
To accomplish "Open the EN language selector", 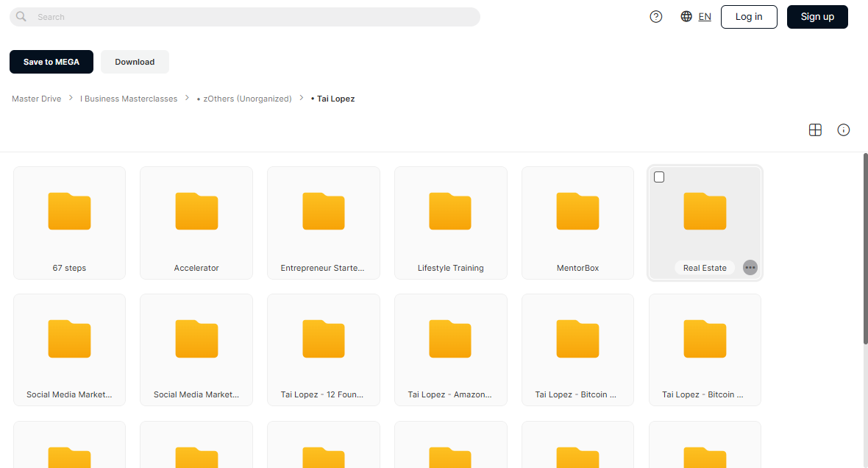I will [705, 17].
